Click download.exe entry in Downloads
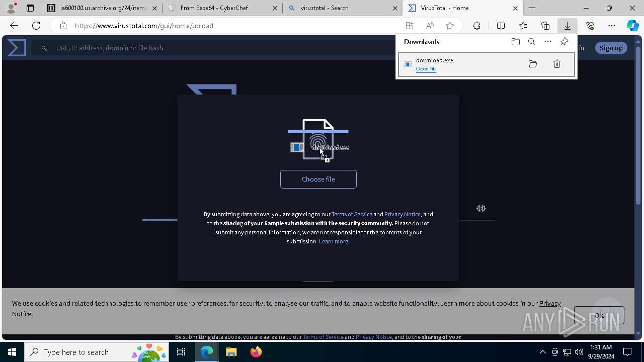Viewport: 644px width, 362px height. [x=486, y=64]
